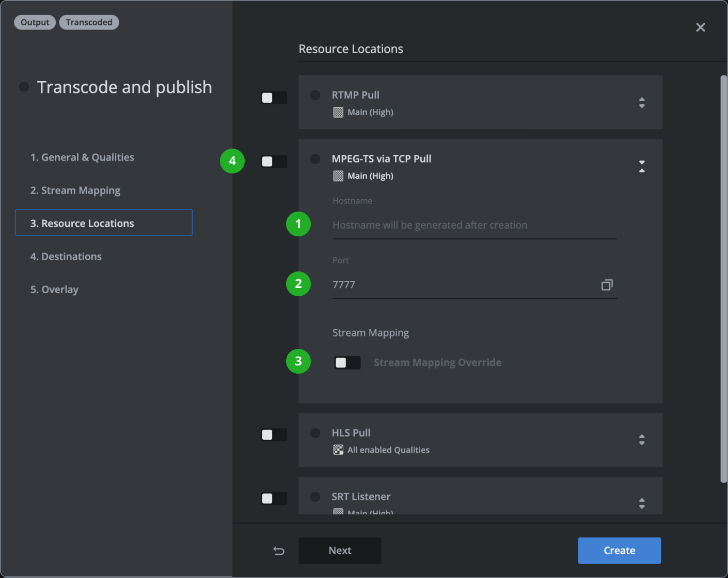
Task: Enable the MPEG-TS via TCP Pull toggle
Action: pyautogui.click(x=274, y=162)
